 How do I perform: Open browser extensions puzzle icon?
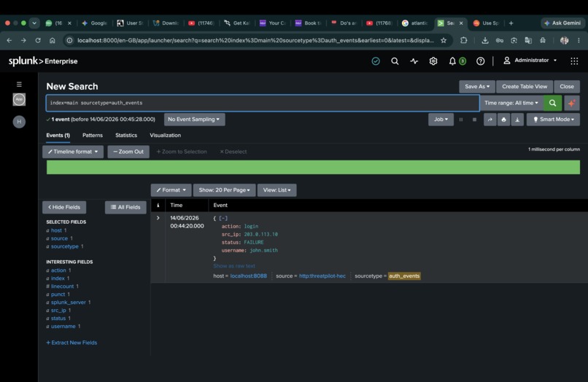(x=463, y=40)
